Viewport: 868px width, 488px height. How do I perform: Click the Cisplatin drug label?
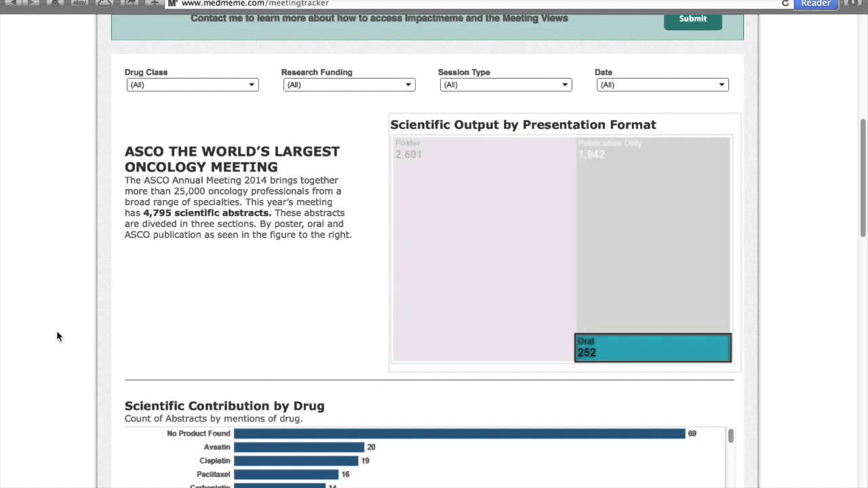[x=215, y=461]
